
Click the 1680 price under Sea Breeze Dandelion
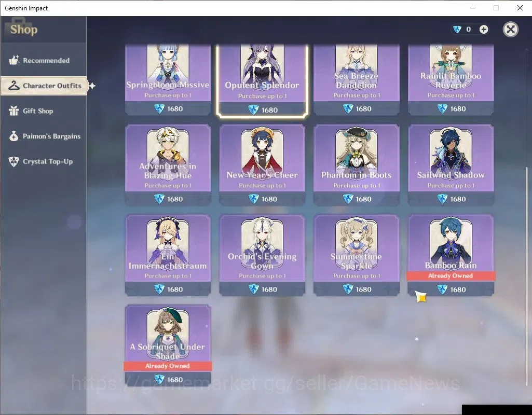pyautogui.click(x=364, y=109)
